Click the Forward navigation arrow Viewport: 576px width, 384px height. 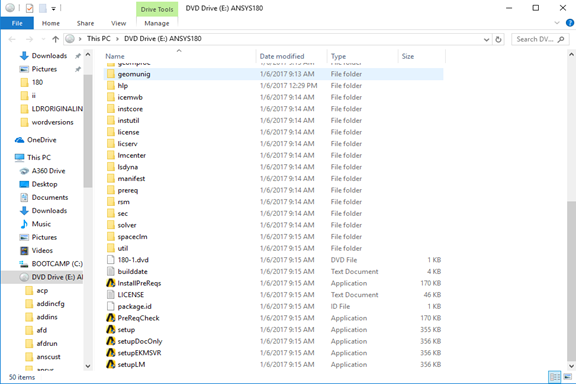point(29,39)
